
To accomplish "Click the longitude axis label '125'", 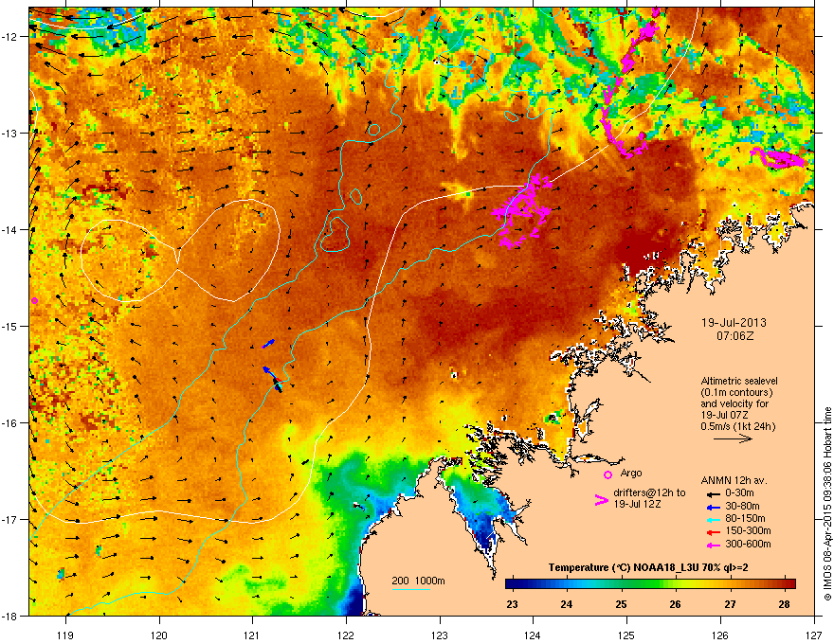I will coord(627,635).
